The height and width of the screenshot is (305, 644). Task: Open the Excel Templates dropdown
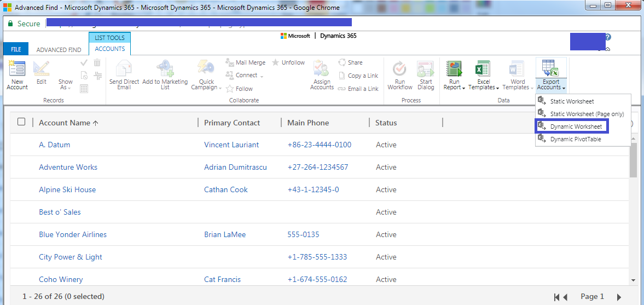pos(484,84)
